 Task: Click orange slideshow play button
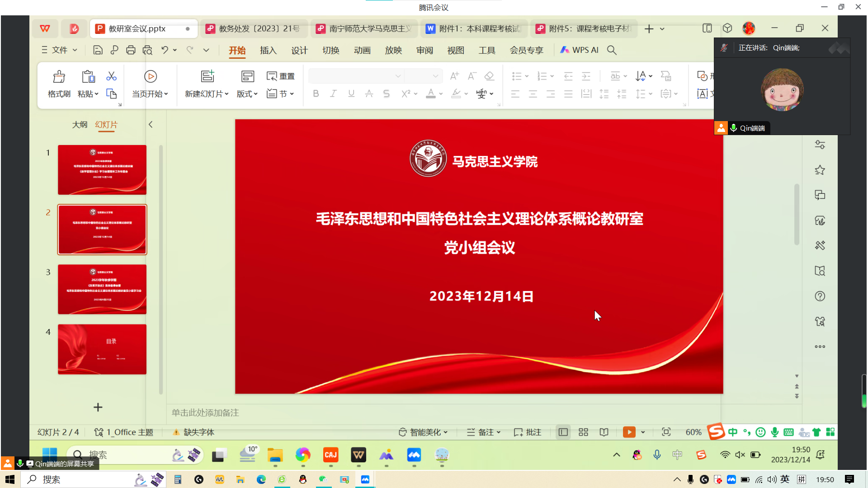(x=629, y=432)
